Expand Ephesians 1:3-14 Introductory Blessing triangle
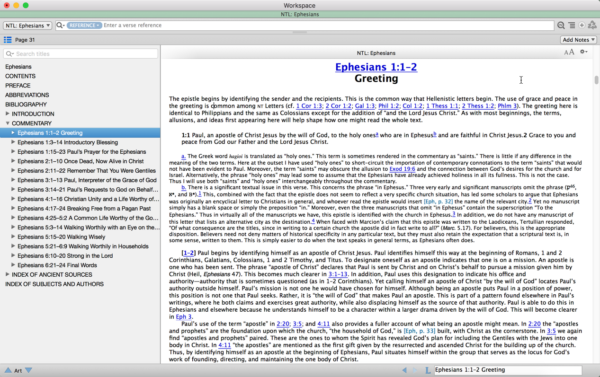The width and height of the screenshot is (600, 377). point(13,142)
